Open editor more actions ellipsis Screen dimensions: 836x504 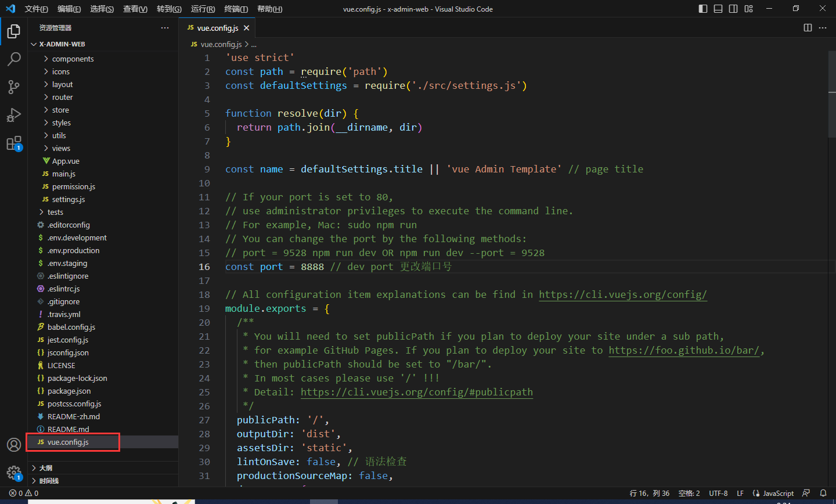pos(823,28)
